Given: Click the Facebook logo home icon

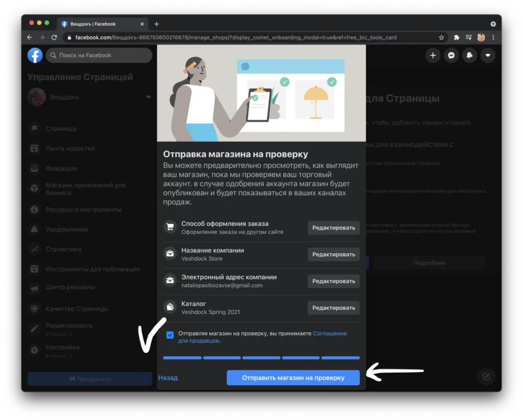Looking at the screenshot, I should pos(35,55).
